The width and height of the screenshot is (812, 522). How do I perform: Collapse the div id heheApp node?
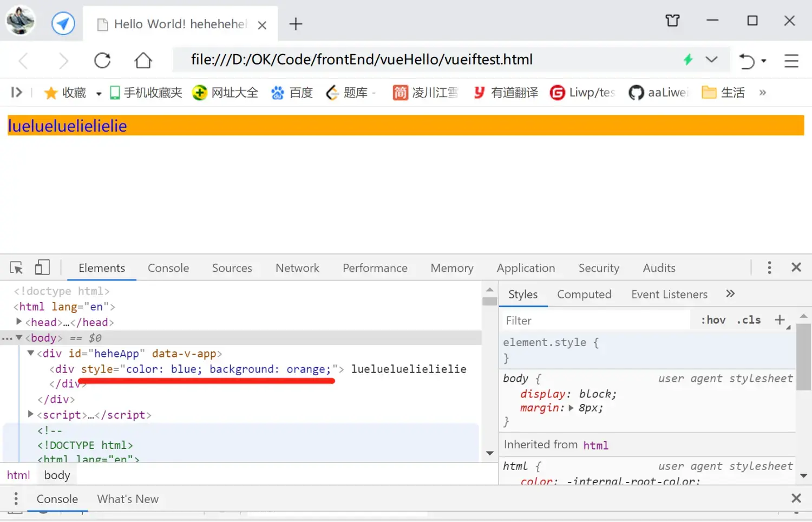31,353
